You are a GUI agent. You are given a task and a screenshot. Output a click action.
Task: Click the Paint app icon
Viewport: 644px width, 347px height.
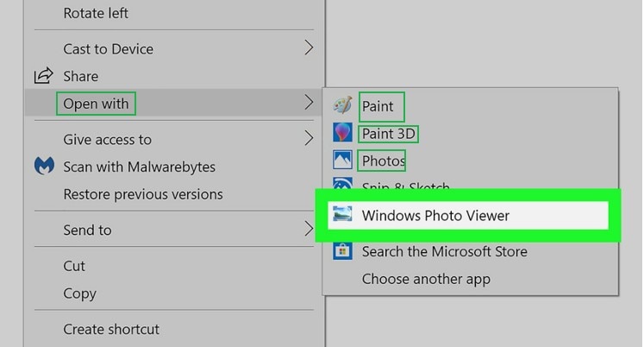342,105
